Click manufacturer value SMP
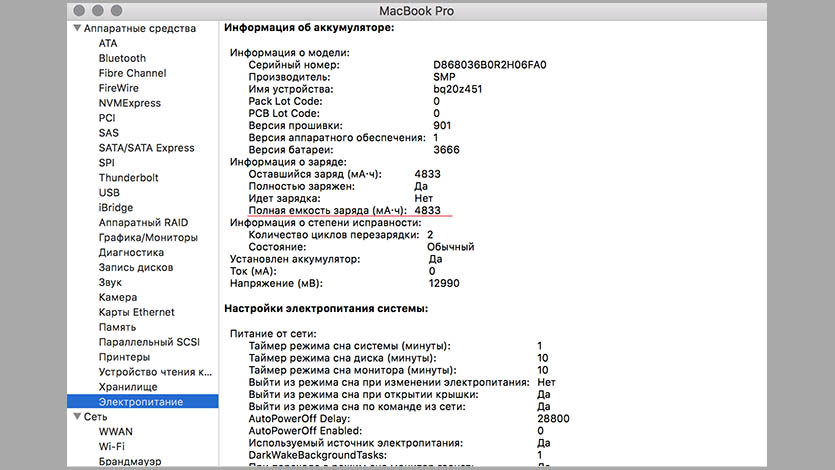Screen dimensions: 835x470 pyautogui.click(x=444, y=77)
